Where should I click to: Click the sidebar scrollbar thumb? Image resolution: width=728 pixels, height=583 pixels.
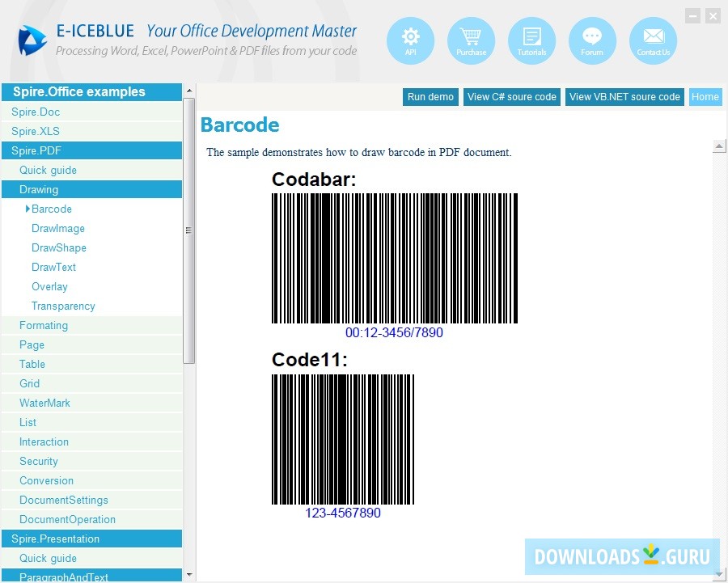click(189, 230)
